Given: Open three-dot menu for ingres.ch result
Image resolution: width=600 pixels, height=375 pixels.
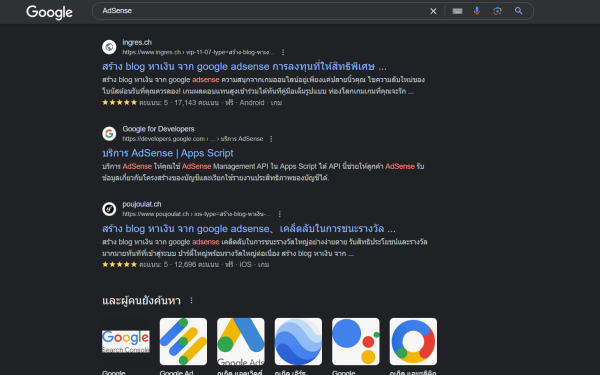Looking at the screenshot, I should click(x=283, y=52).
